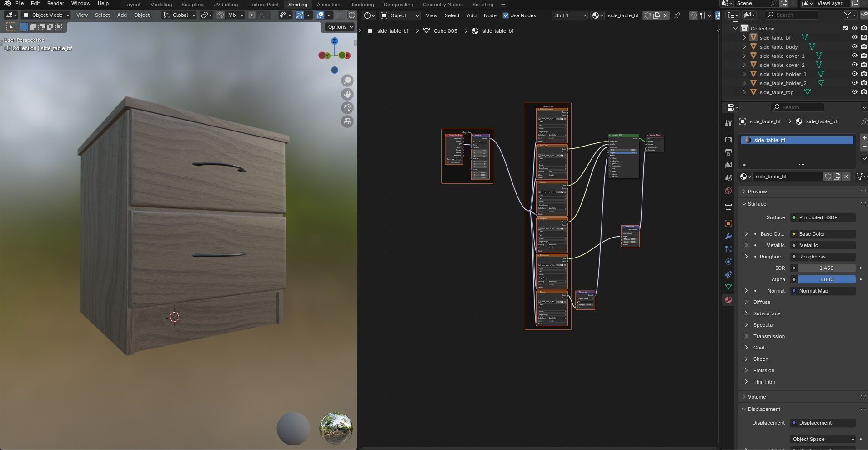Open the Modifiers wrench properties tab
Image resolution: width=868 pixels, height=450 pixels.
click(728, 236)
